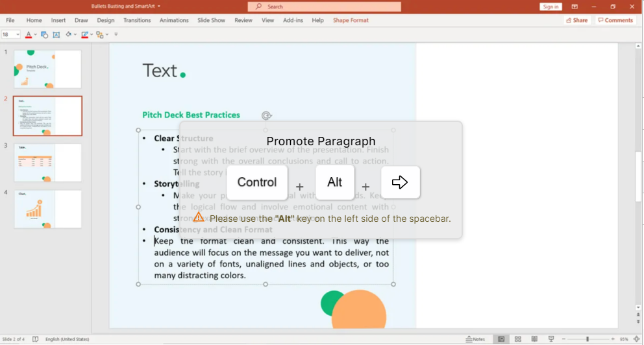Click Slide 2 of 4 status text

pos(14,339)
